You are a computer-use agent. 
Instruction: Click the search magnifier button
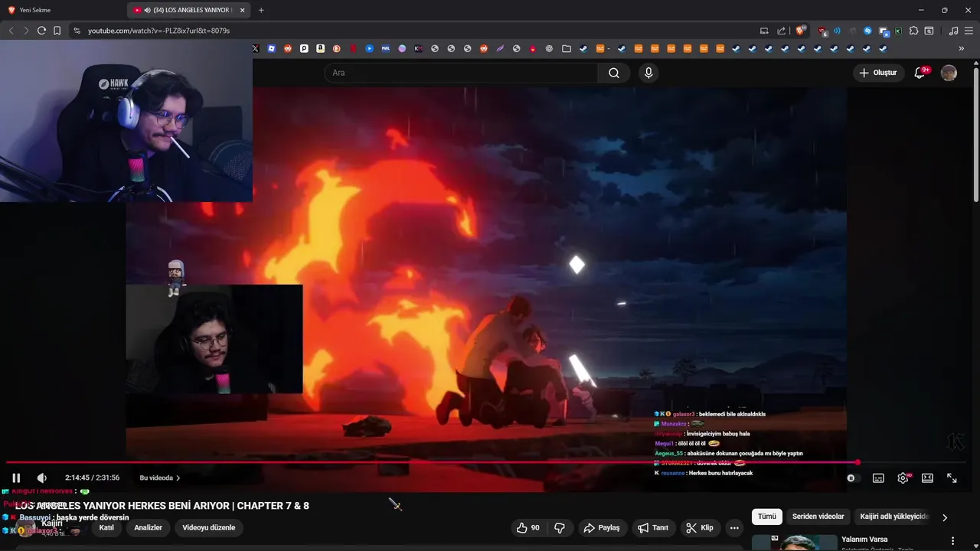pyautogui.click(x=614, y=73)
